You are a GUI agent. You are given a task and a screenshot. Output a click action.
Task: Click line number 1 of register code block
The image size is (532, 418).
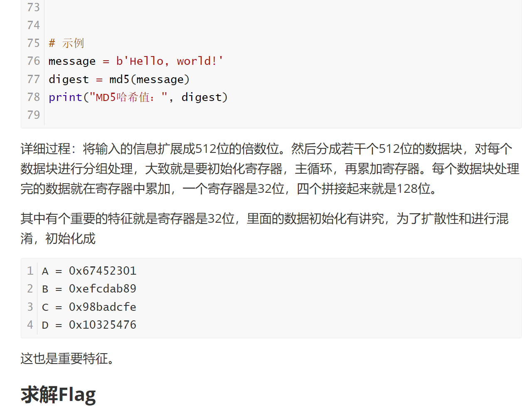[x=30, y=271]
